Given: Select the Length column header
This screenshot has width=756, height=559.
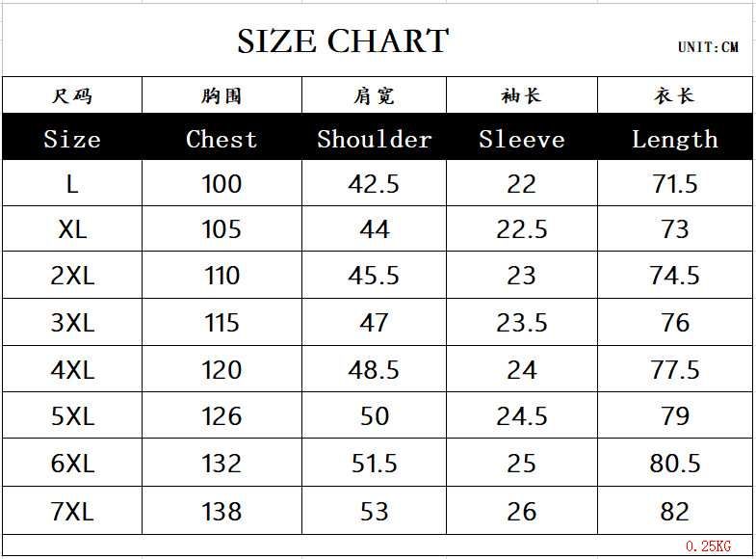Looking at the screenshot, I should pyautogui.click(x=674, y=139).
